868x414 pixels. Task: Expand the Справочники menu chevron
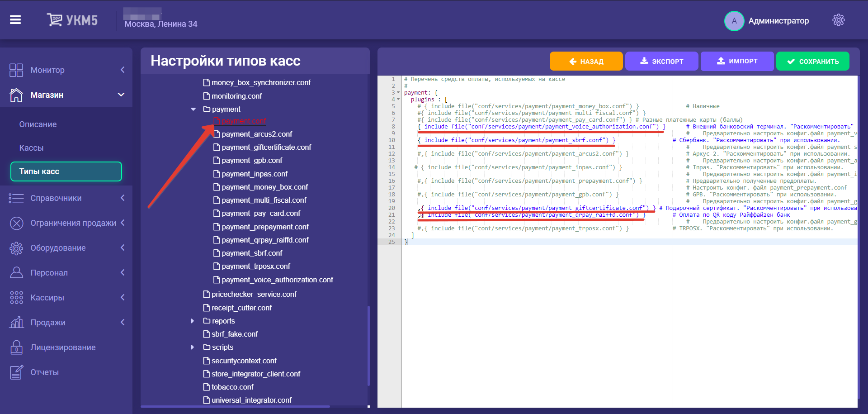[x=123, y=198]
